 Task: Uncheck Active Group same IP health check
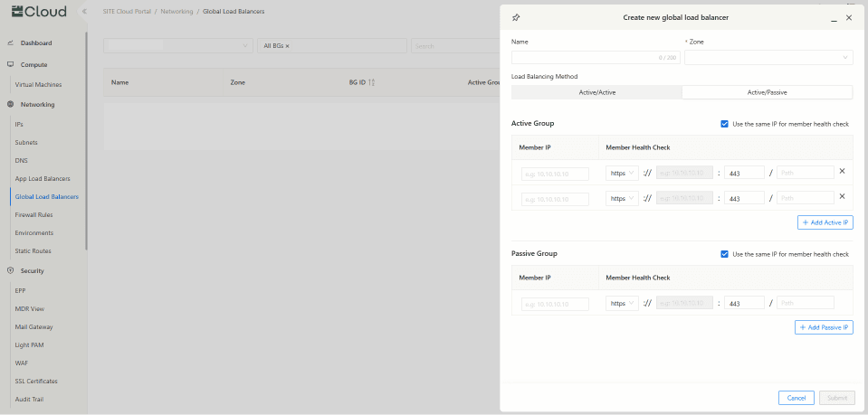tap(725, 123)
